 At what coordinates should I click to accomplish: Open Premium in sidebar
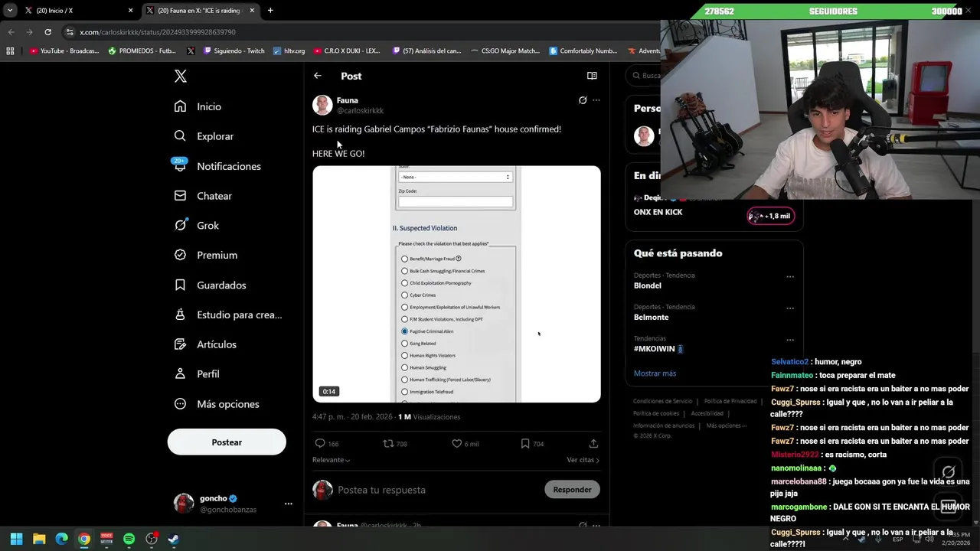[x=207, y=255]
